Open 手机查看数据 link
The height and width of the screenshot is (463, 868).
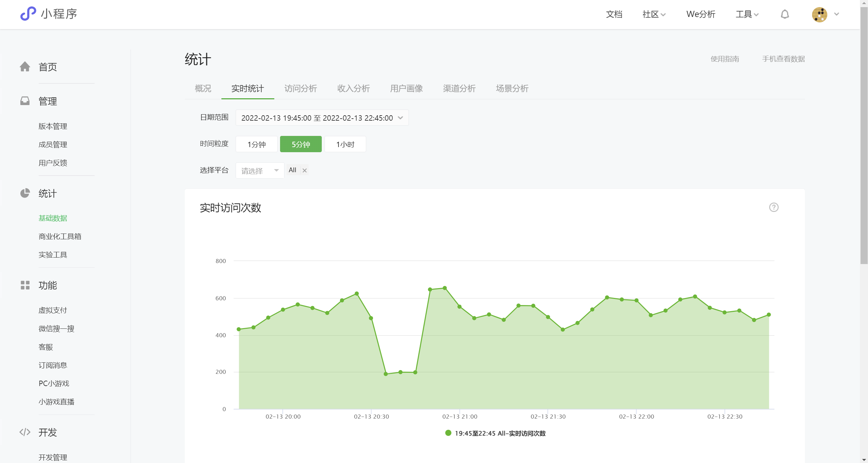tap(783, 59)
